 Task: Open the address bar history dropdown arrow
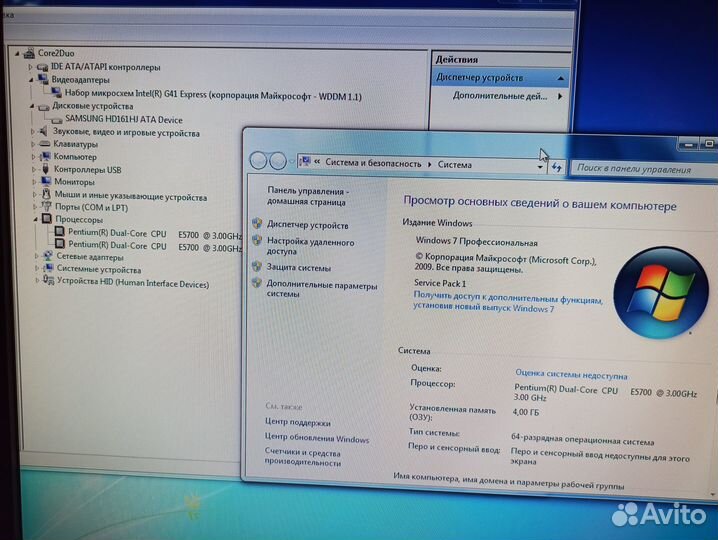pyautogui.click(x=540, y=167)
